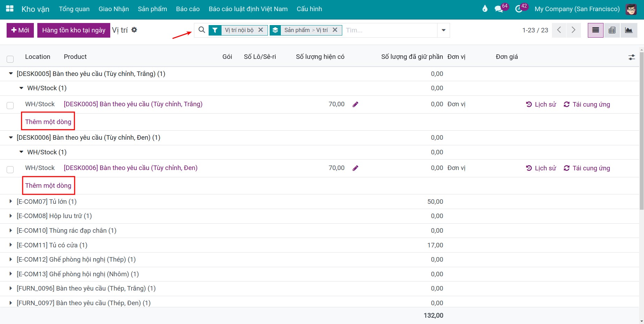Image resolution: width=644 pixels, height=324 pixels.
Task: Remove the Sản phẩm > Vị trí grouping
Action: pos(335,30)
